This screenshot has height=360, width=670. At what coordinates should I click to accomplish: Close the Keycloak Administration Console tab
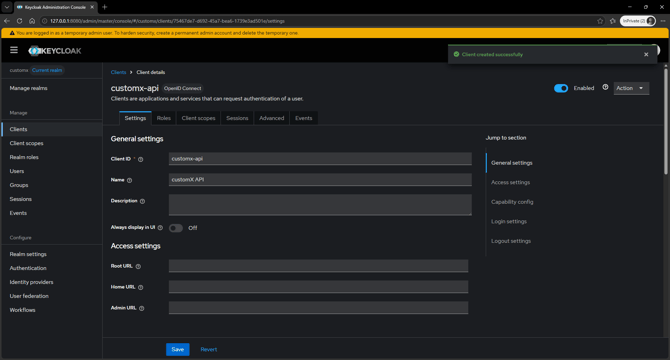click(x=92, y=7)
